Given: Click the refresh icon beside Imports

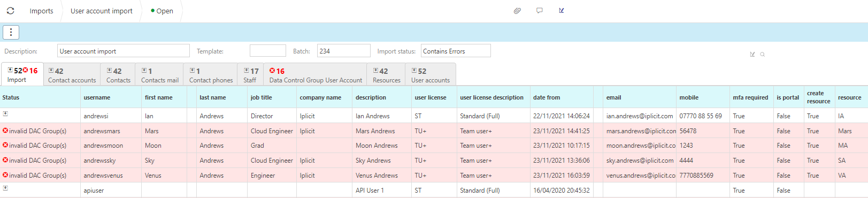Looking at the screenshot, I should 10,11.
